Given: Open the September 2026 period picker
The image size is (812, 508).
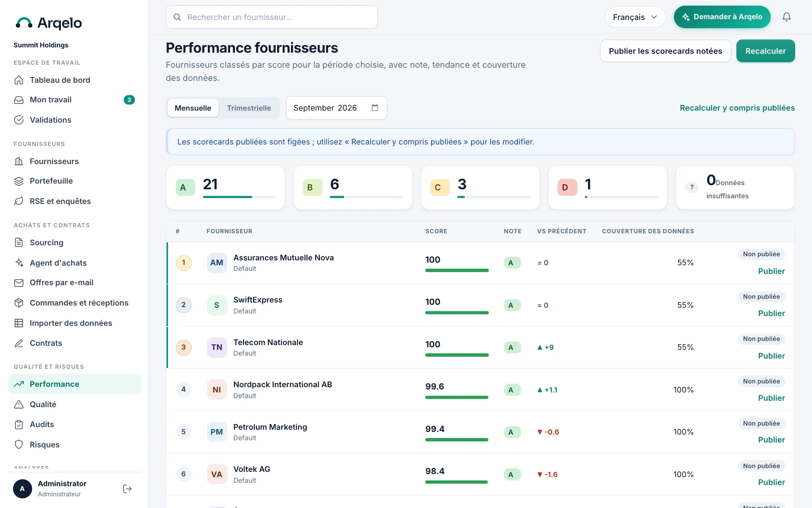Looking at the screenshot, I should (336, 108).
